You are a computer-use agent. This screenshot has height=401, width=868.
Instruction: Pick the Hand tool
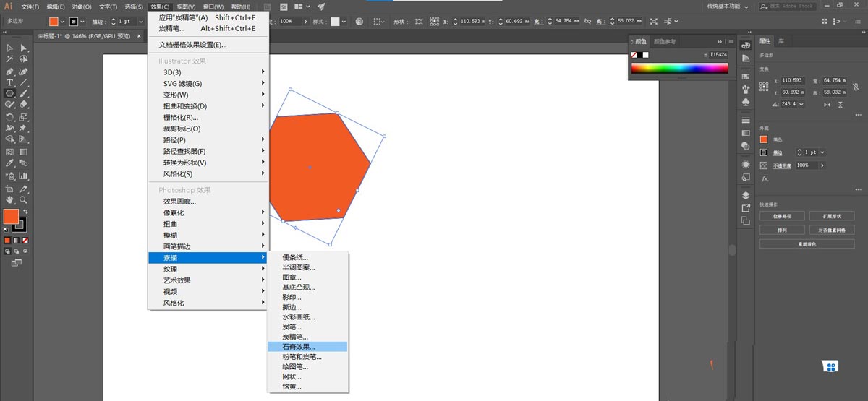9,199
